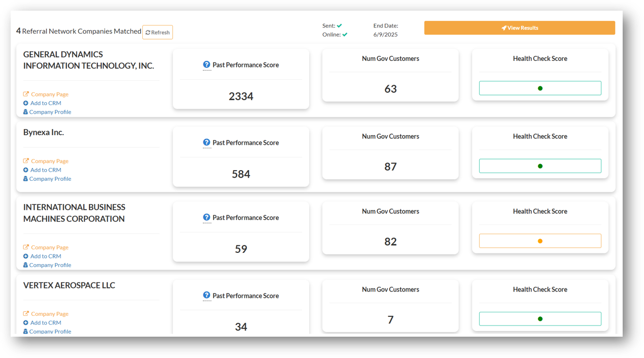This screenshot has height=358, width=644.
Task: Add Bynexa Inc. to CRM
Action: [x=45, y=170]
